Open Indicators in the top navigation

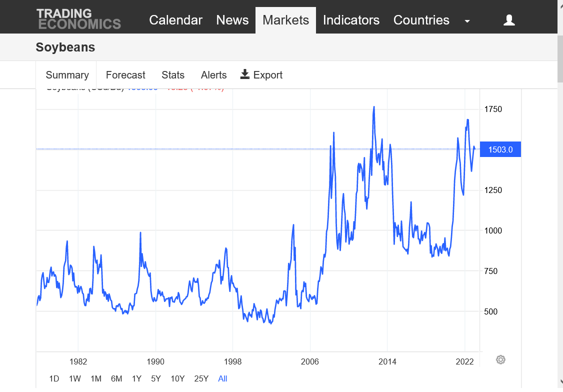[x=351, y=20]
